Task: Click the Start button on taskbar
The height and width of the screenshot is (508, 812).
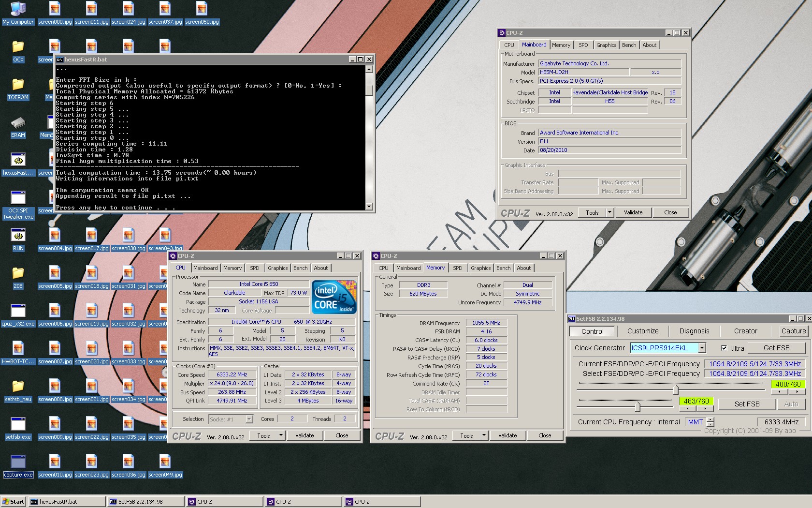Action: click(x=14, y=502)
